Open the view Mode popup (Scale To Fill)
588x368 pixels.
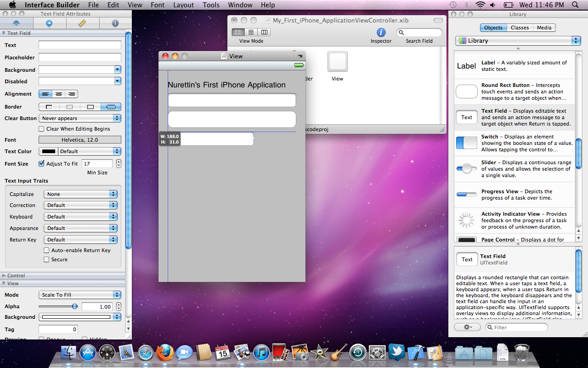pyautogui.click(x=80, y=295)
